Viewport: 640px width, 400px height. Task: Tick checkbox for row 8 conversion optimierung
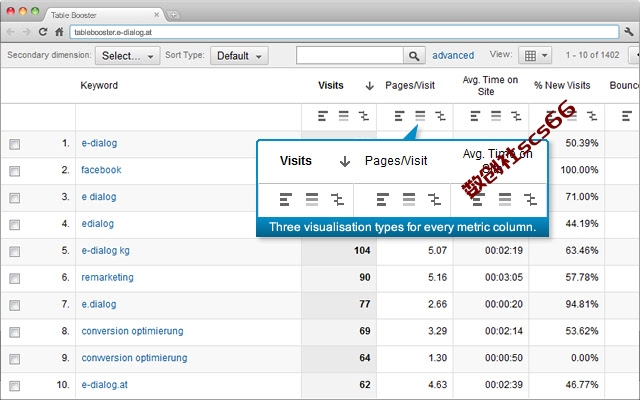point(15,332)
